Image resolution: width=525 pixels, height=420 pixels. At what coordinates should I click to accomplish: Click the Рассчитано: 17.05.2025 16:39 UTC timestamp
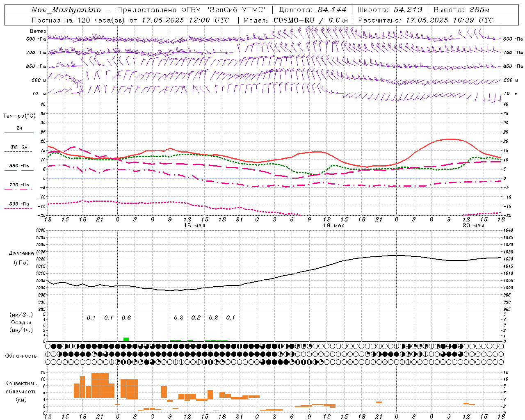(x=426, y=20)
